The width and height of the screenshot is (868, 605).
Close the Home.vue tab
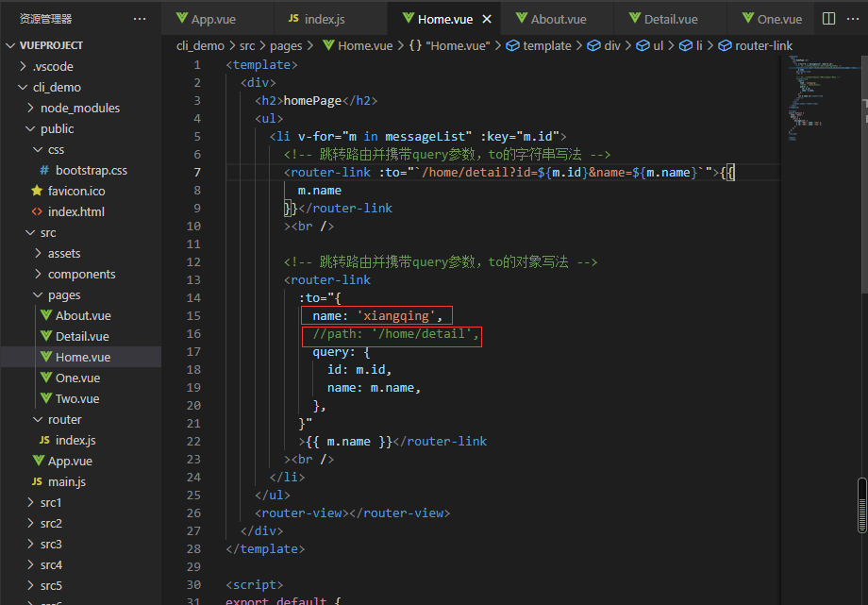tap(487, 20)
